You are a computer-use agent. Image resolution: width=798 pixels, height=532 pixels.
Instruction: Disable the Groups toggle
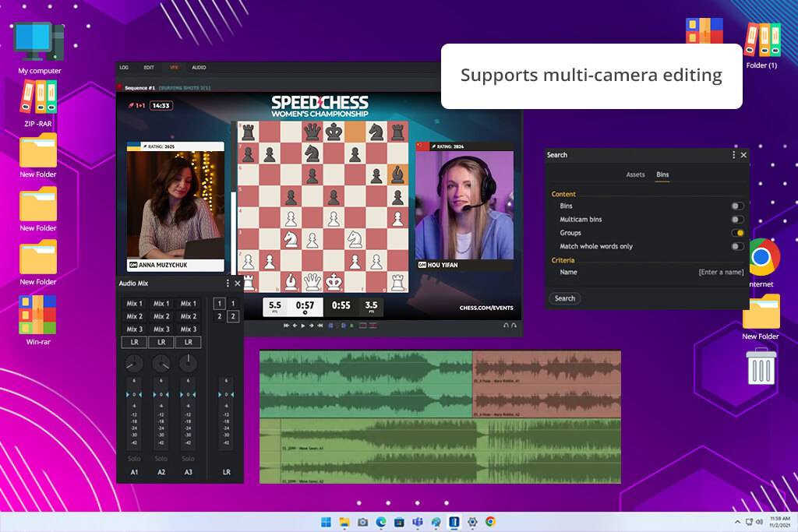pos(737,233)
